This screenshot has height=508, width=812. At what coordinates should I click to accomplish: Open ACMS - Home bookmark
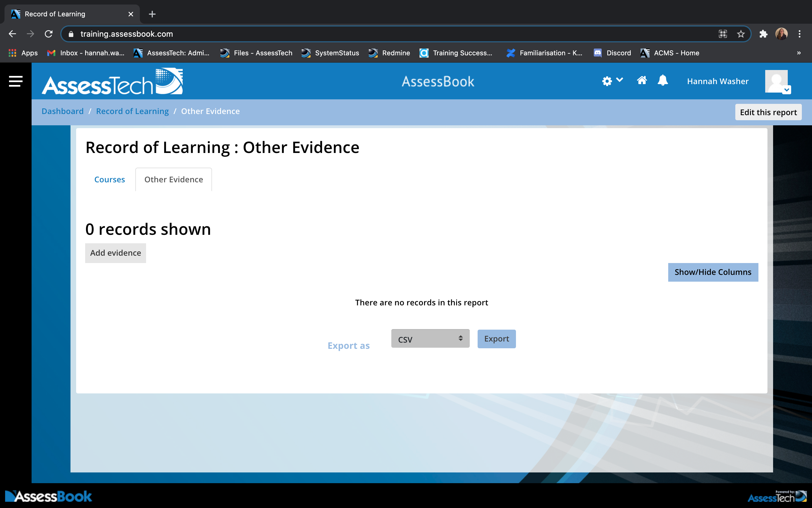click(670, 53)
